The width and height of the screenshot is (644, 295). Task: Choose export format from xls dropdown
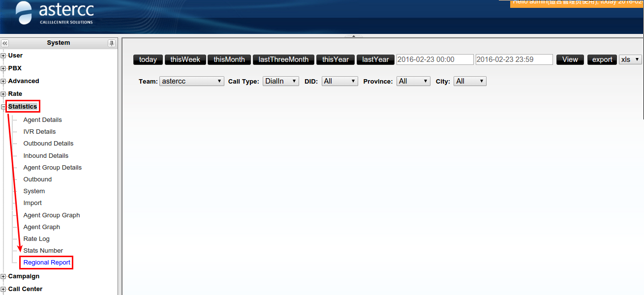(630, 59)
